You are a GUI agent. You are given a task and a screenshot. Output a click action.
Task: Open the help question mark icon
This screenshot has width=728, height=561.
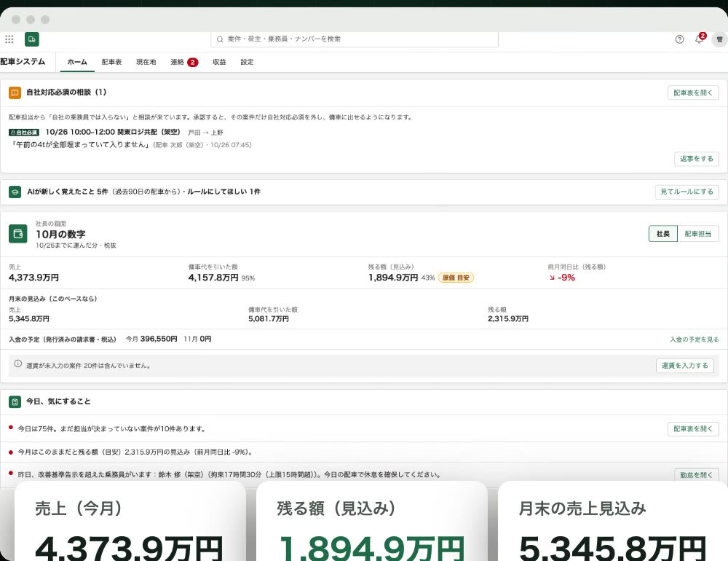679,39
